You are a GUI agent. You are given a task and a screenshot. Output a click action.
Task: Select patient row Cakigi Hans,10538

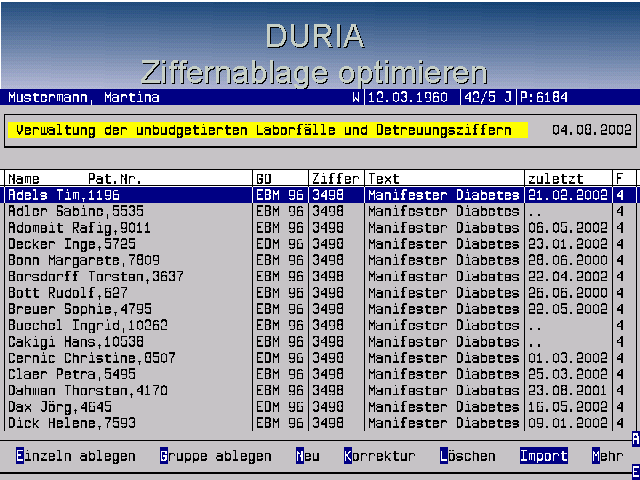[320, 342]
